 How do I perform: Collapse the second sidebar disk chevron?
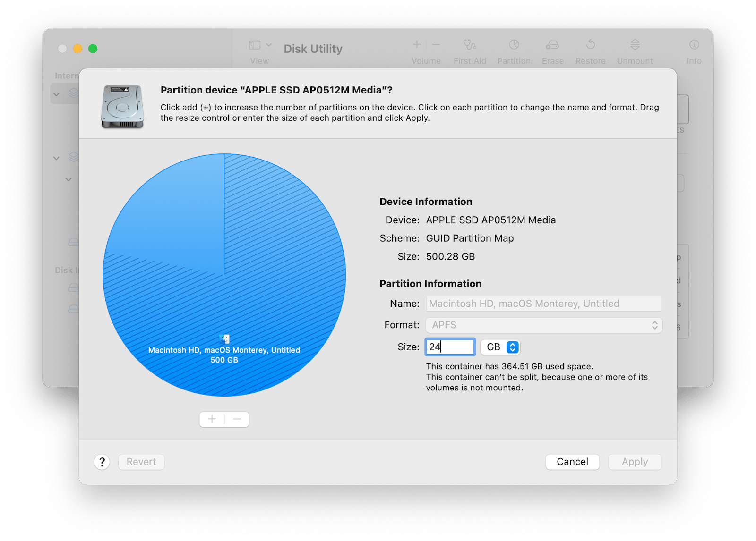56,158
